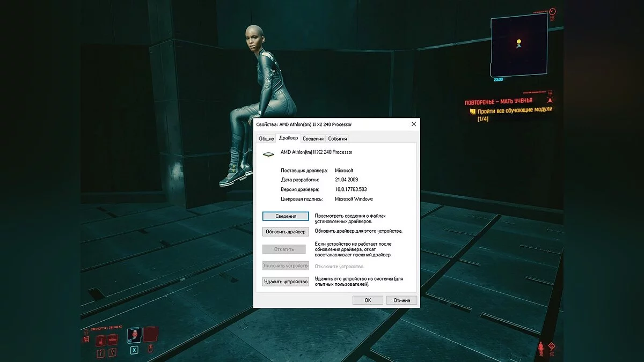Confirm the dialog with the OK button
Image resolution: width=644 pixels, height=362 pixels.
pyautogui.click(x=368, y=300)
